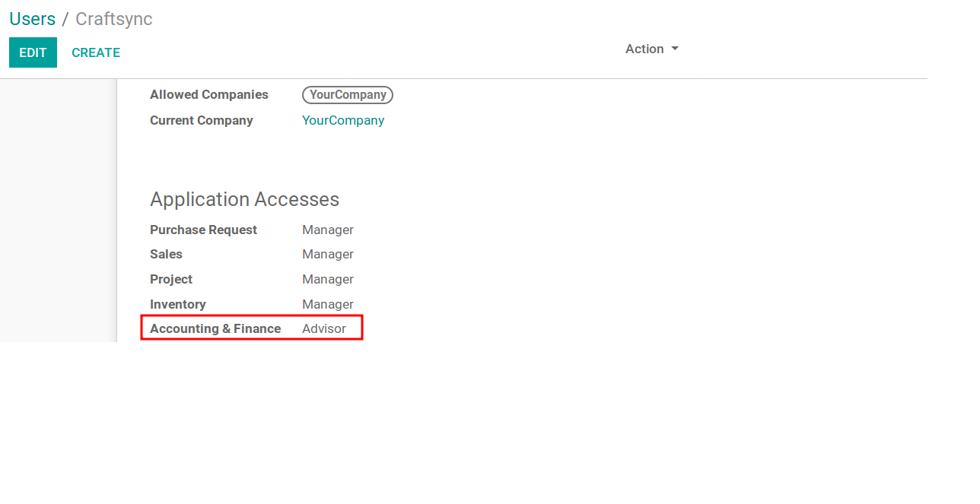
Task: Click the Current Company field label
Action: coord(201,121)
